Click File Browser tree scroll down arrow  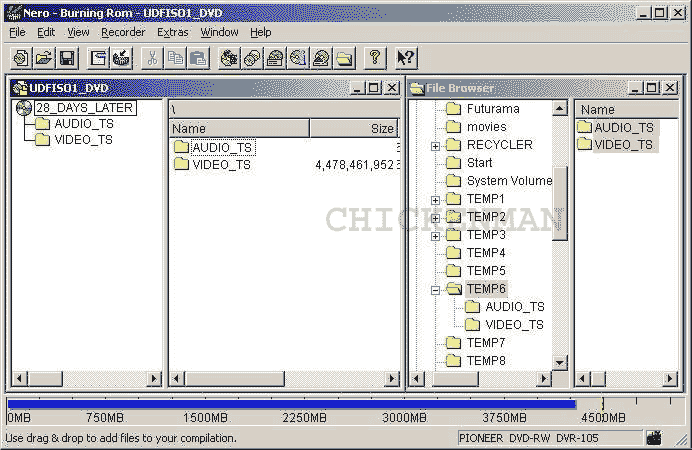click(x=560, y=363)
